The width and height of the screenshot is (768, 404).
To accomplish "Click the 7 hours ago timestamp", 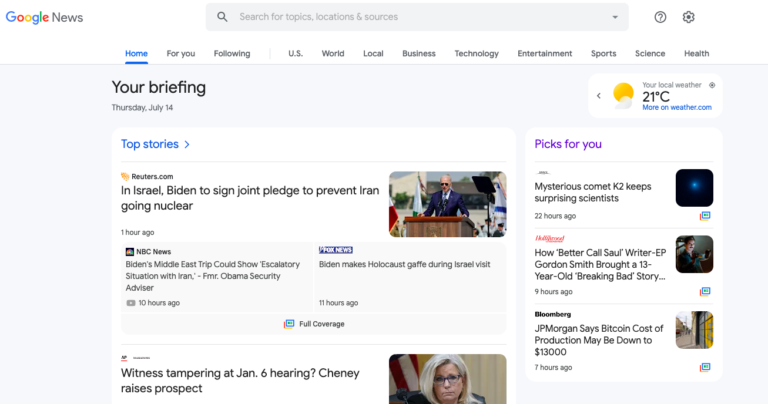I will point(553,367).
